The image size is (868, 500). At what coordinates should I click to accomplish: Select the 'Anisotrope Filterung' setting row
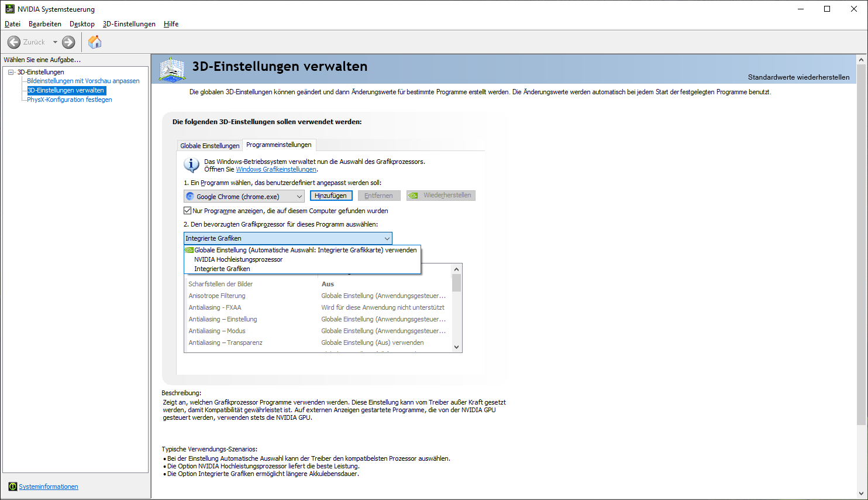pos(318,296)
